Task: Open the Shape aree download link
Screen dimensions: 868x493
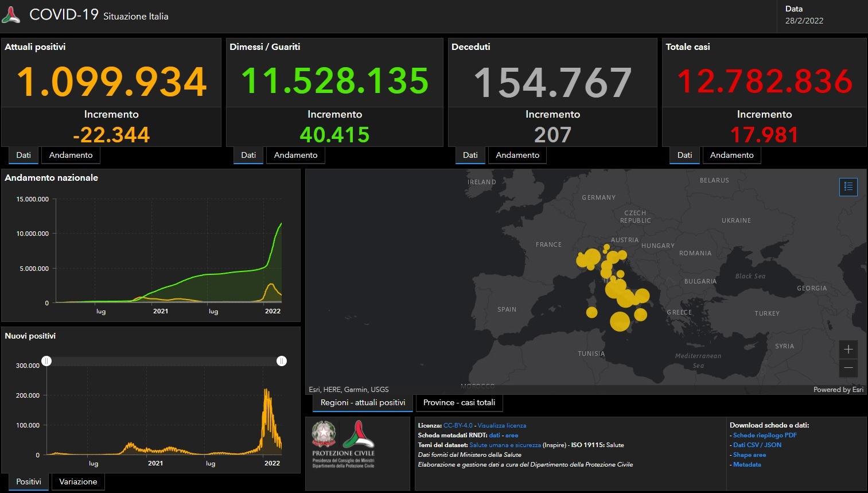Action: pyautogui.click(x=749, y=455)
